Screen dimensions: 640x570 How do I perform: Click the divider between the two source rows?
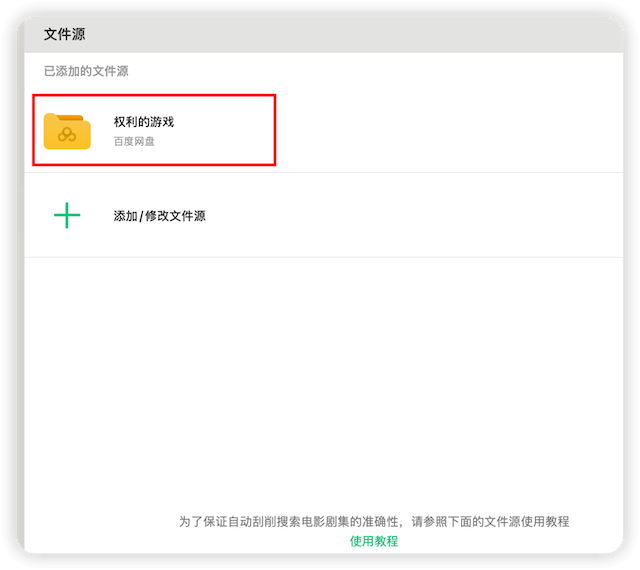click(320, 173)
